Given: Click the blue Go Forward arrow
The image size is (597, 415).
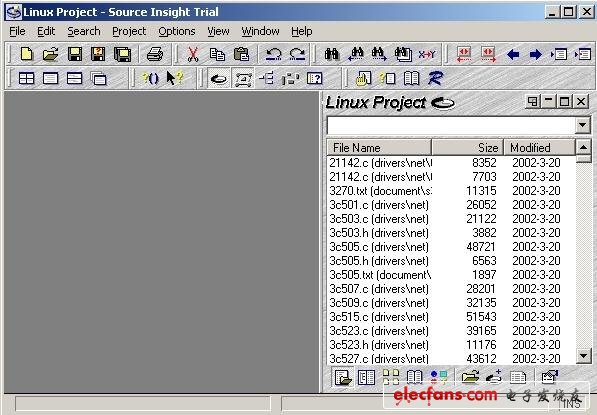Looking at the screenshot, I should [x=536, y=54].
